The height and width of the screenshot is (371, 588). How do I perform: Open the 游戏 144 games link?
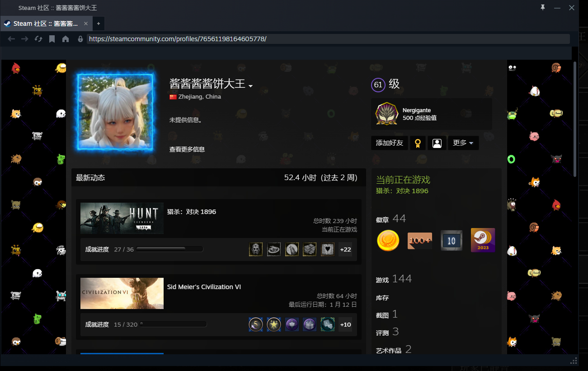coord(394,279)
